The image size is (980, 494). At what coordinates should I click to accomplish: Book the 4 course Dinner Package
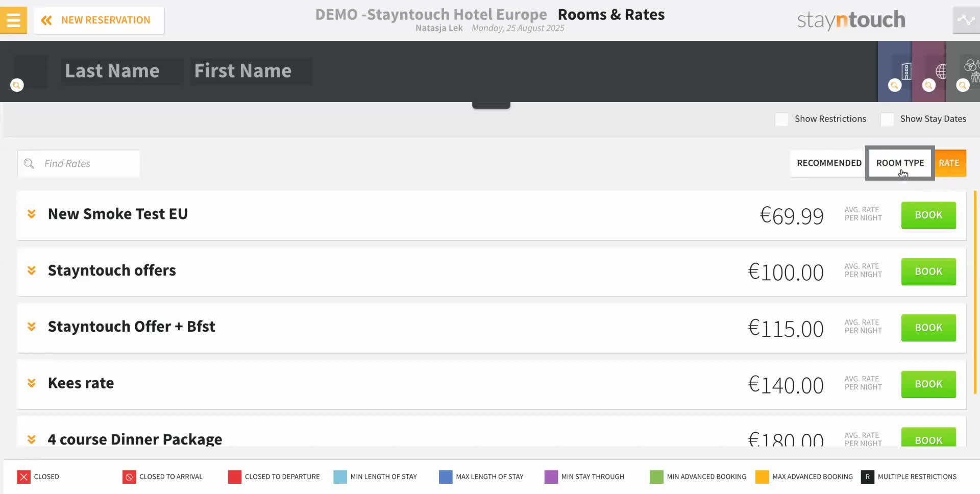click(928, 437)
